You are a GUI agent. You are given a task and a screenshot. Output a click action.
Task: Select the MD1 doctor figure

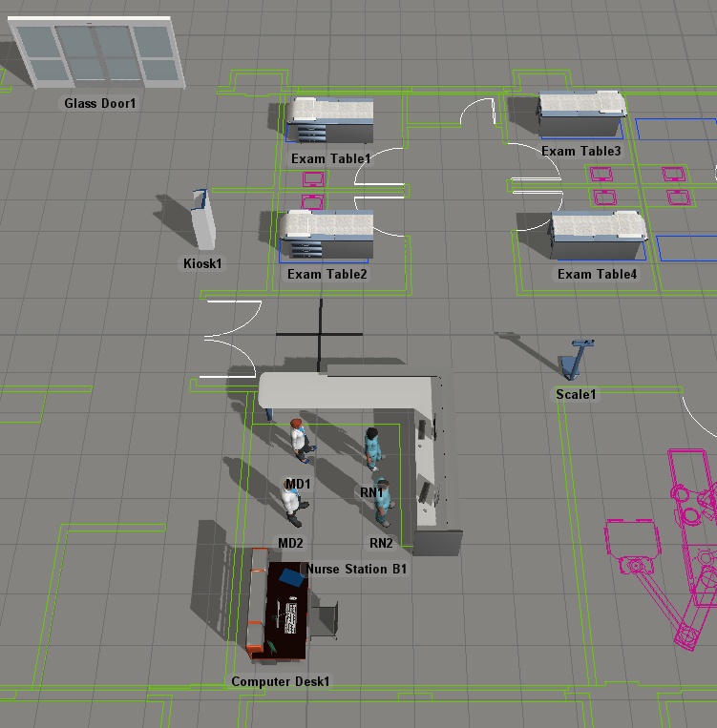pyautogui.click(x=300, y=443)
